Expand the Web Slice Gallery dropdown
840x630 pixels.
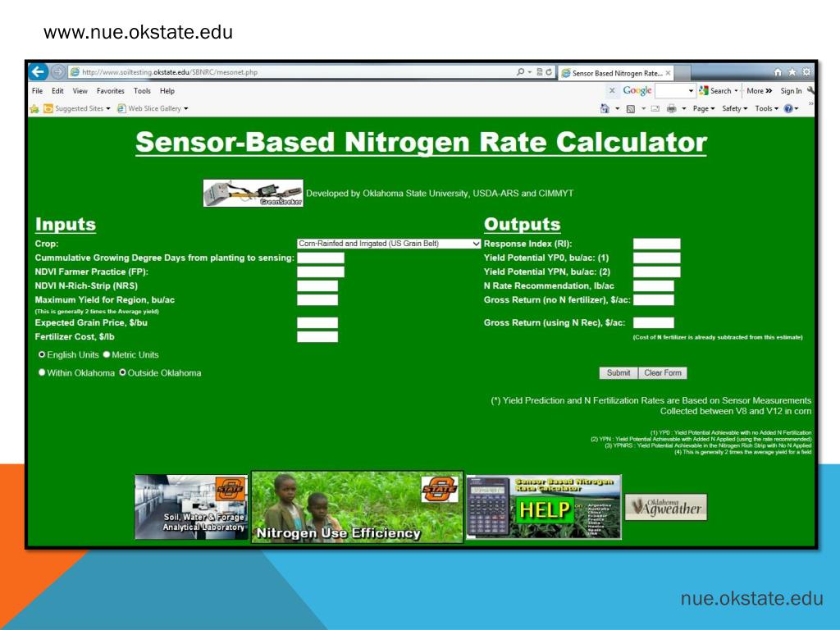(186, 109)
